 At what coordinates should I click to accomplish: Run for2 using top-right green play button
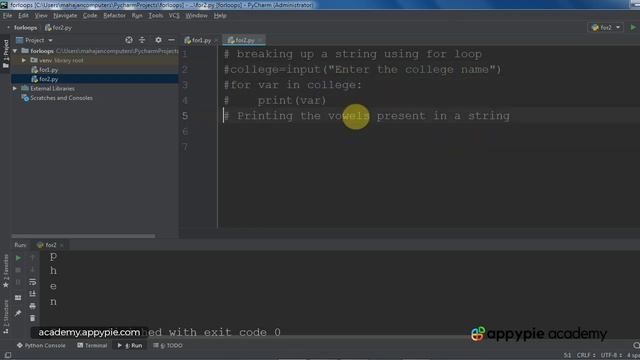[x=633, y=27]
